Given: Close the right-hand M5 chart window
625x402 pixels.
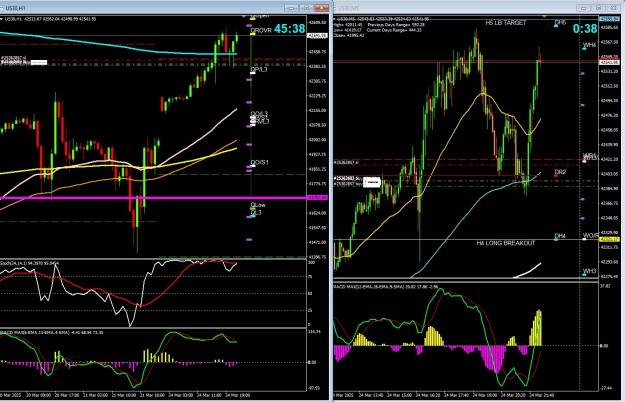Looking at the screenshot, I should [613, 8].
